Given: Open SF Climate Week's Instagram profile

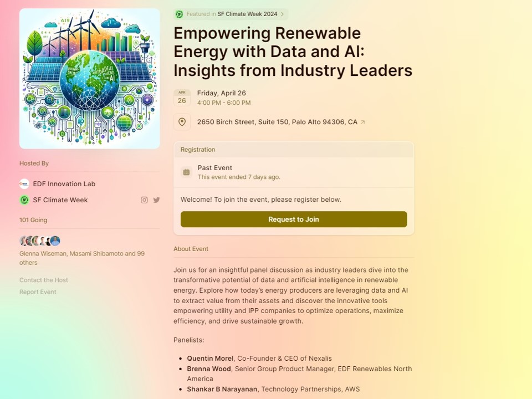Looking at the screenshot, I should (x=144, y=200).
